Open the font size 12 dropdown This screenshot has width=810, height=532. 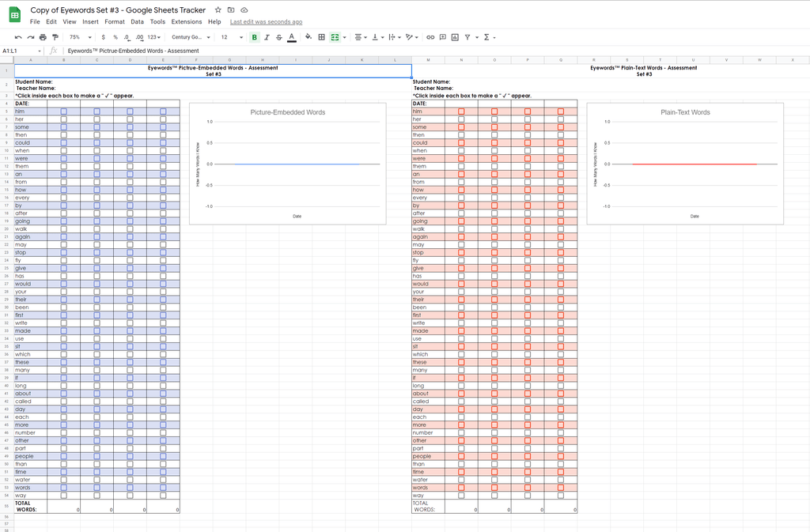coord(232,37)
